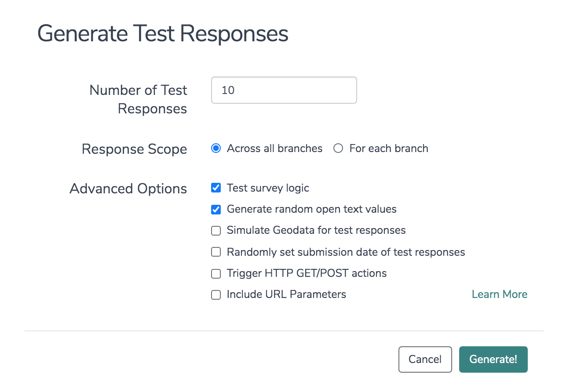Viewport: 570px width, 392px height.
Task: Click the 'Include URL Parameters' option text
Action: click(286, 294)
